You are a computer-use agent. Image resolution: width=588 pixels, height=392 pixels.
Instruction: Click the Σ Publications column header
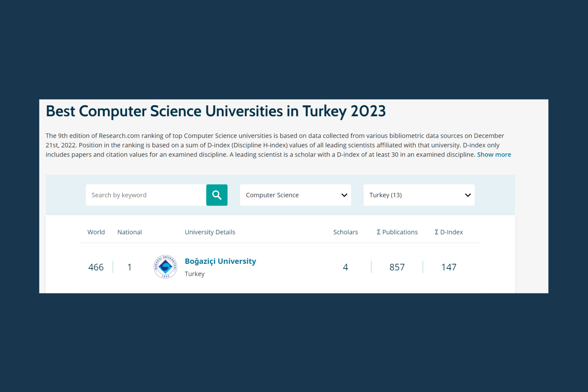[397, 232]
